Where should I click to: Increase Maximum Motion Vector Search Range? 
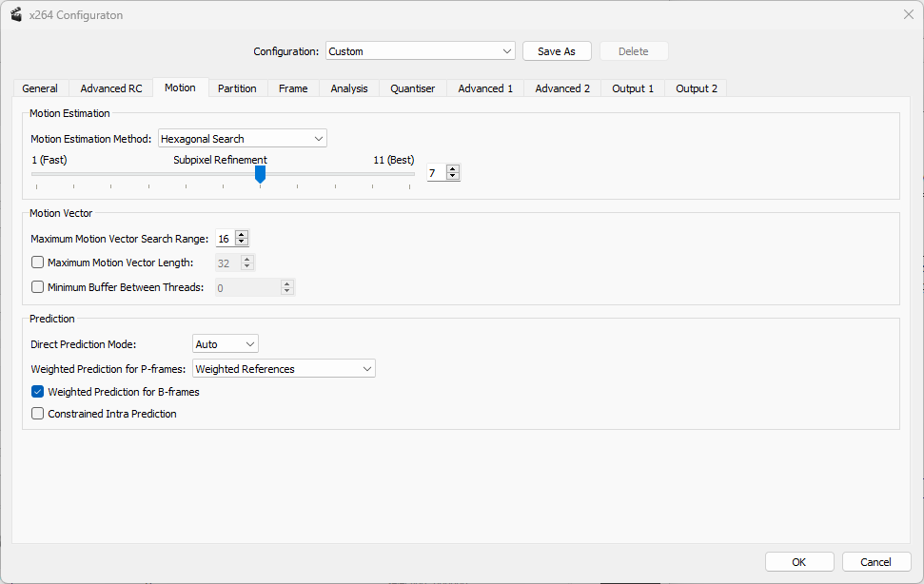pos(242,235)
